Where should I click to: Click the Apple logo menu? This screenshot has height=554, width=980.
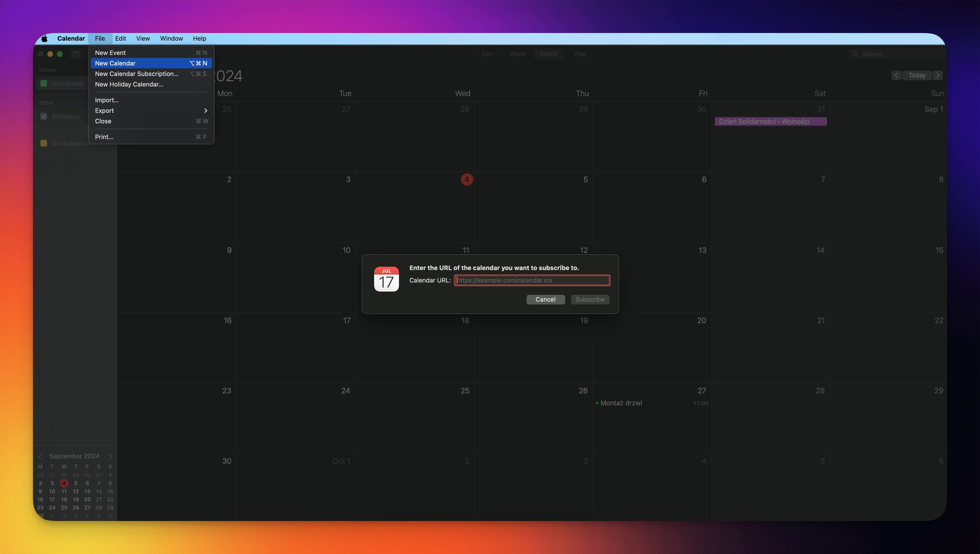pos(44,38)
